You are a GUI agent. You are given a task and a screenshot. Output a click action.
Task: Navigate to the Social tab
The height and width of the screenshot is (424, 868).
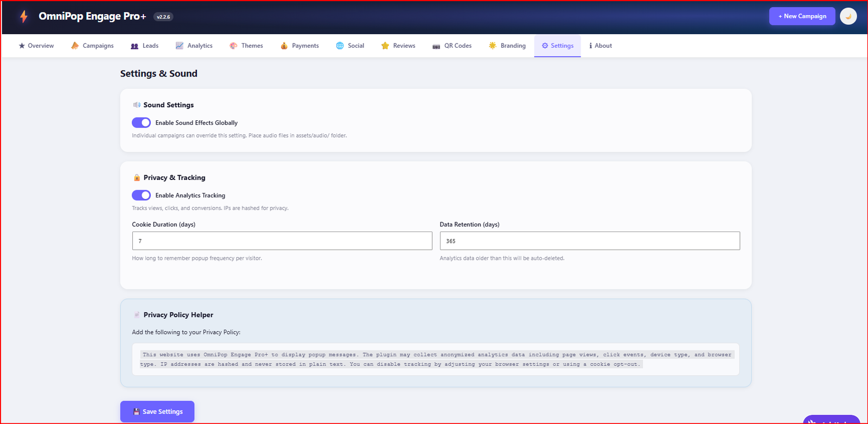coord(350,46)
